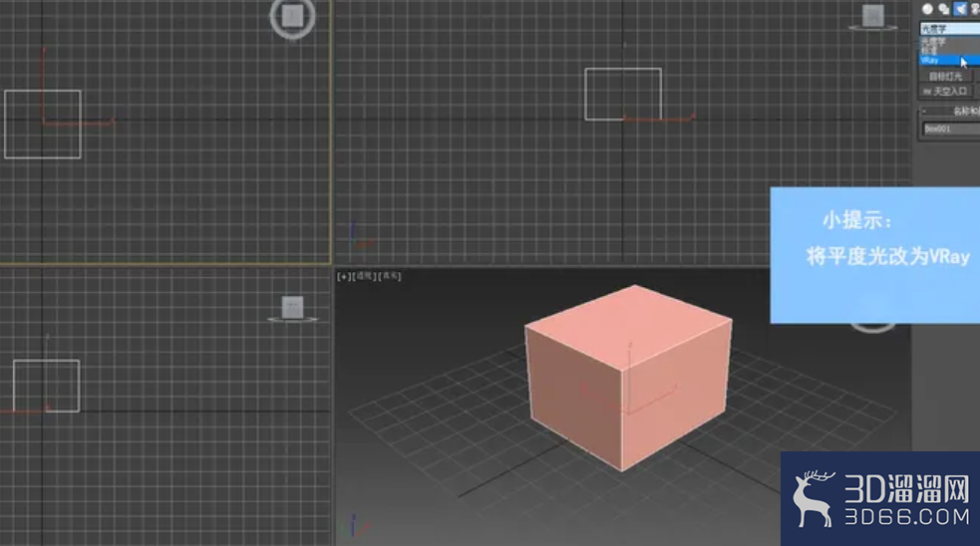Click the 目标灯光 button
Image resolution: width=980 pixels, height=546 pixels.
(x=945, y=76)
